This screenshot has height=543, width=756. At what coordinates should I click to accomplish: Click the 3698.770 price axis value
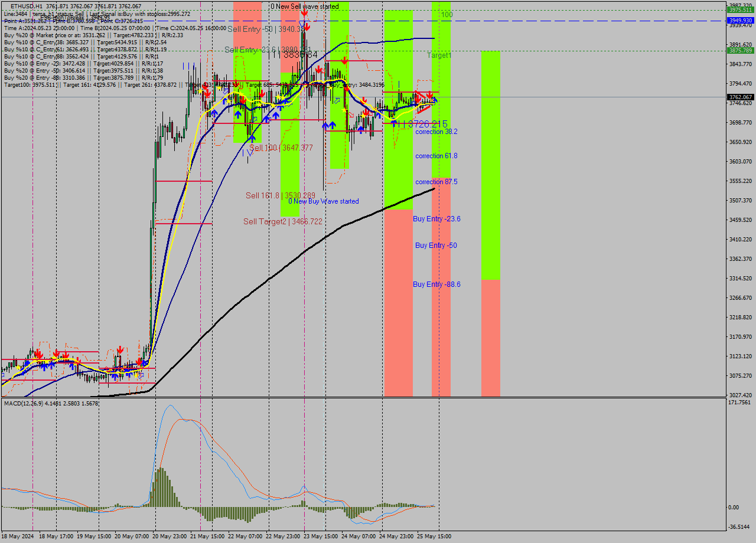[x=741, y=123]
